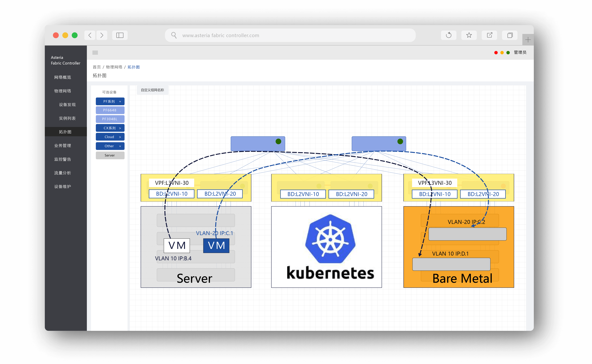The height and width of the screenshot is (364, 592).
Task: Toggle the browser sidebar panel icon
Action: pos(120,35)
